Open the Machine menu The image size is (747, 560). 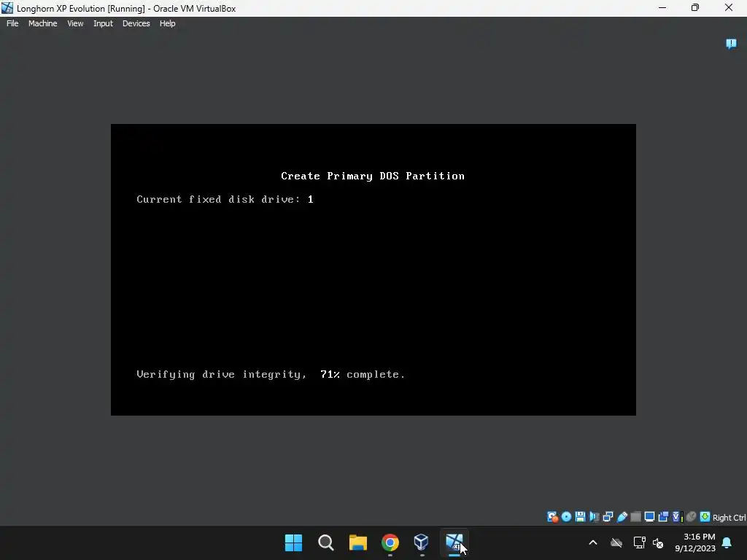coord(43,23)
